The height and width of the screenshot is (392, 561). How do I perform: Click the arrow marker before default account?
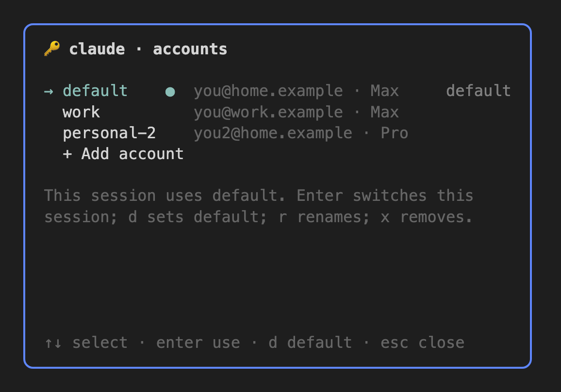pyautogui.click(x=49, y=92)
